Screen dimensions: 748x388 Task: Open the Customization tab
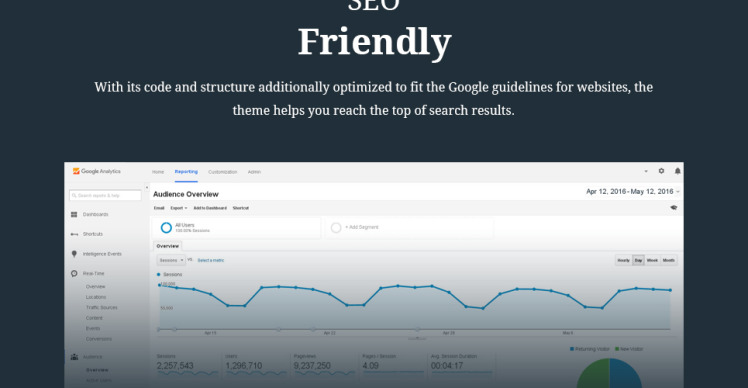click(222, 172)
